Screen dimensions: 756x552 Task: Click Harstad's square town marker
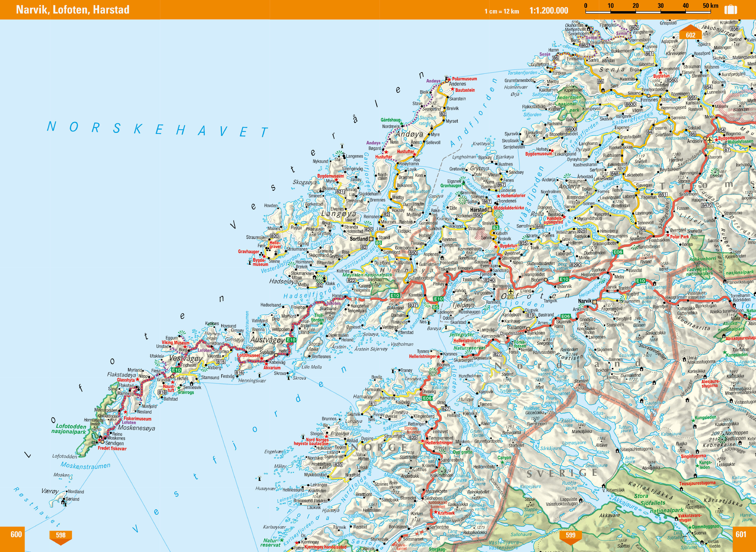click(490, 210)
